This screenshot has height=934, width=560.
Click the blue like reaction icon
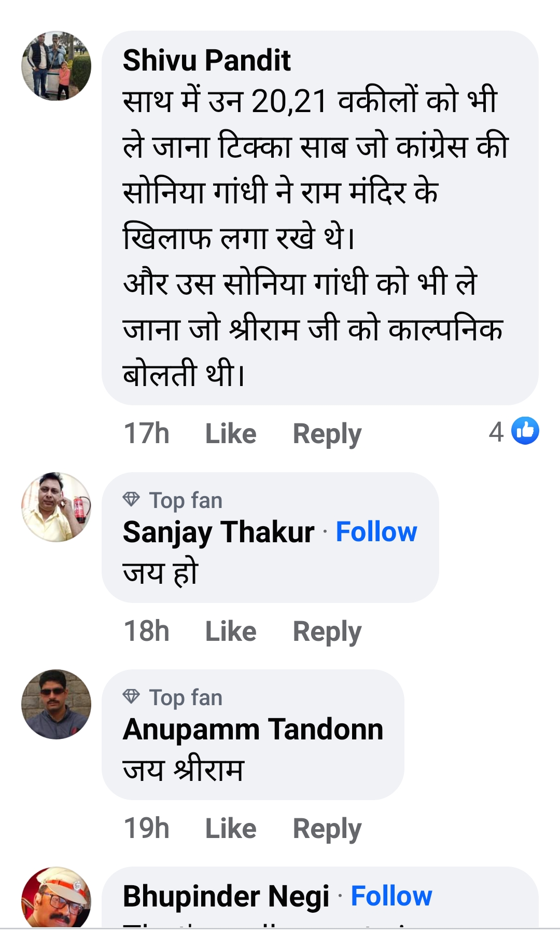pyautogui.click(x=525, y=431)
